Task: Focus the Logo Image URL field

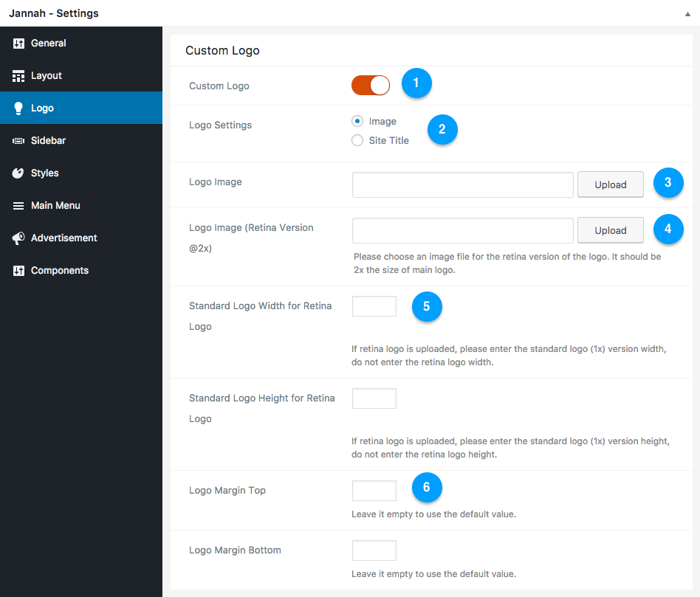Action: click(462, 184)
